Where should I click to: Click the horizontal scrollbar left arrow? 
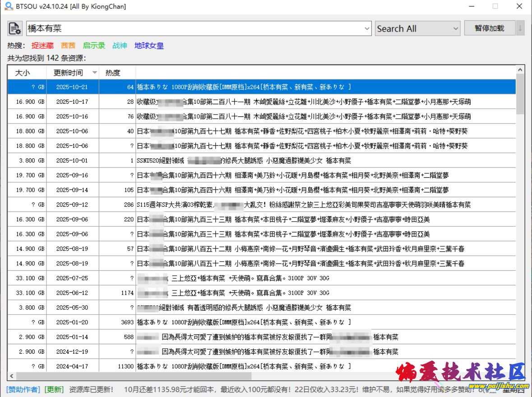click(x=12, y=375)
